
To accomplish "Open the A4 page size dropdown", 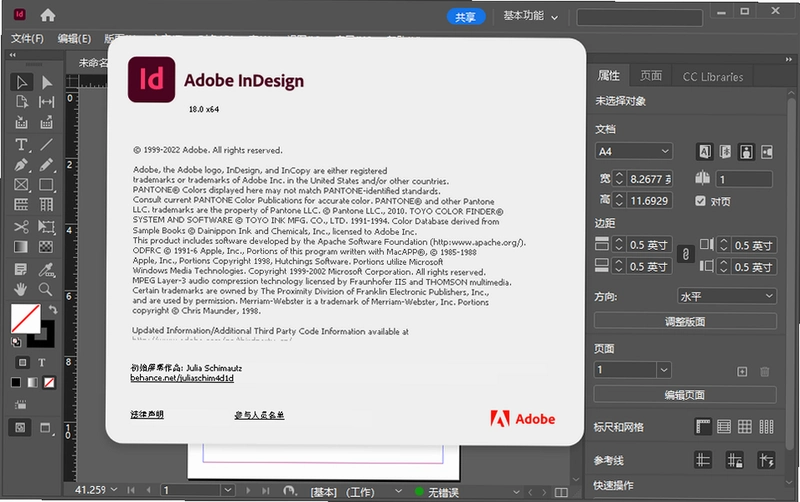I will 634,152.
